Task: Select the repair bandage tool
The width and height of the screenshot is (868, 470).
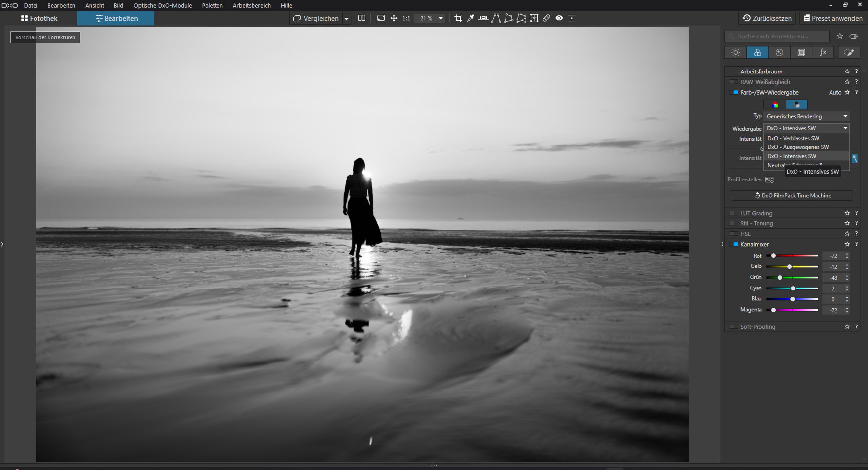Action: tap(546, 18)
